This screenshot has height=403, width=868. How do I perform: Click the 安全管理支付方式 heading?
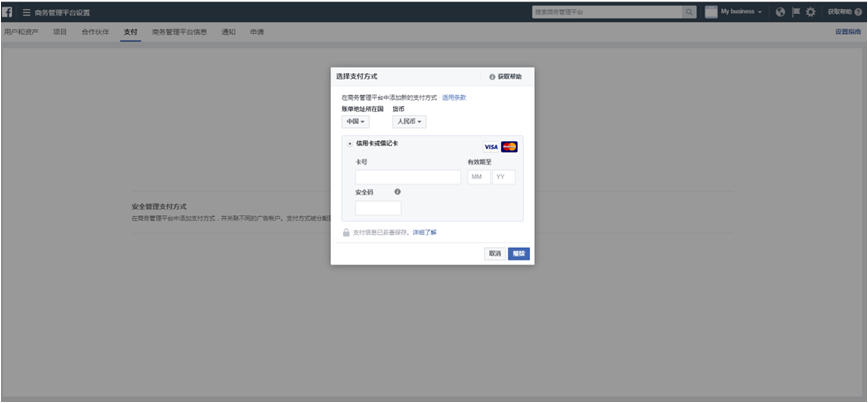[x=159, y=206]
